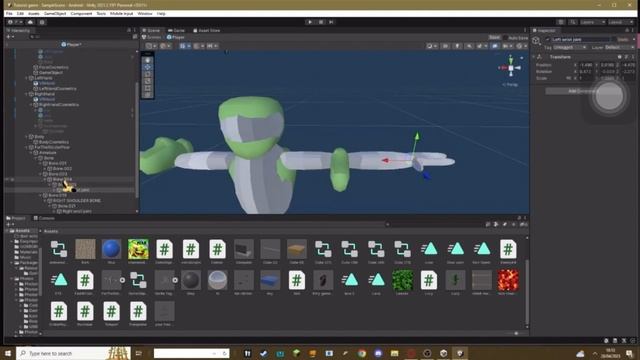640x360 pixels.
Task: Select the Rect tool in Scene overlay
Action: click(x=148, y=88)
